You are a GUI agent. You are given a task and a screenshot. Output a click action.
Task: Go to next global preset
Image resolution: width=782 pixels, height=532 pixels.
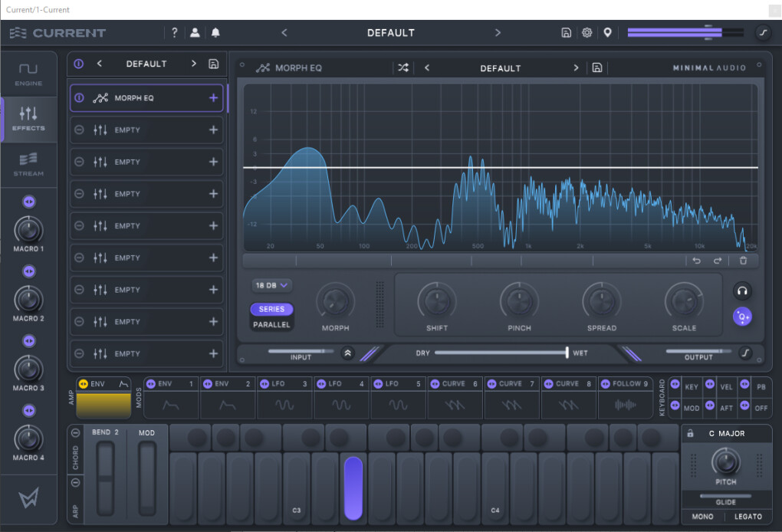click(x=498, y=32)
